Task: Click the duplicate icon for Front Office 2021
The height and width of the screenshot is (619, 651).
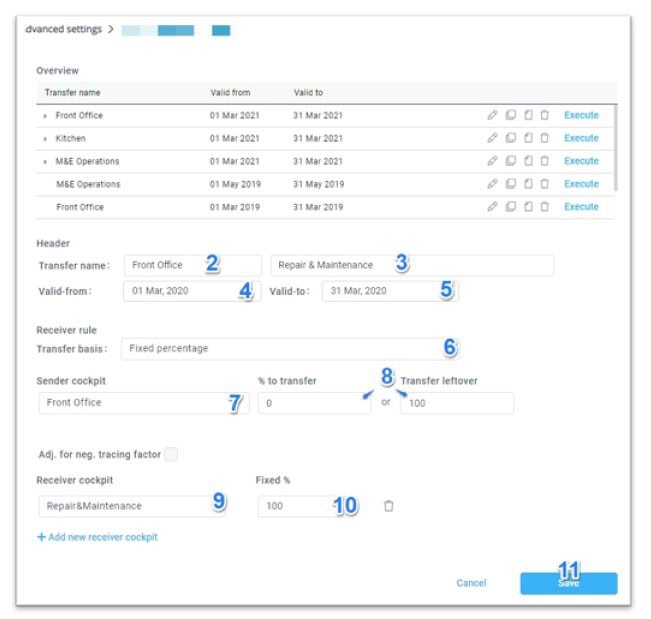Action: (510, 115)
